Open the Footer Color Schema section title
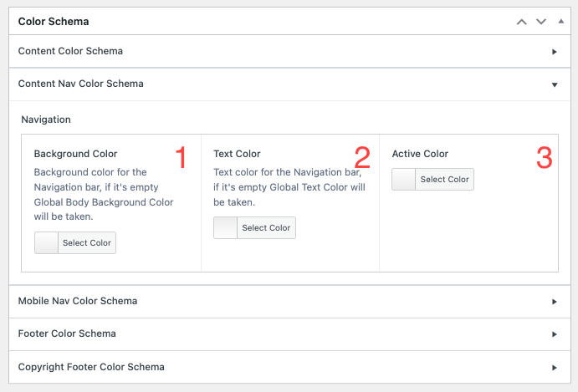The width and height of the screenshot is (578, 392). (x=67, y=333)
